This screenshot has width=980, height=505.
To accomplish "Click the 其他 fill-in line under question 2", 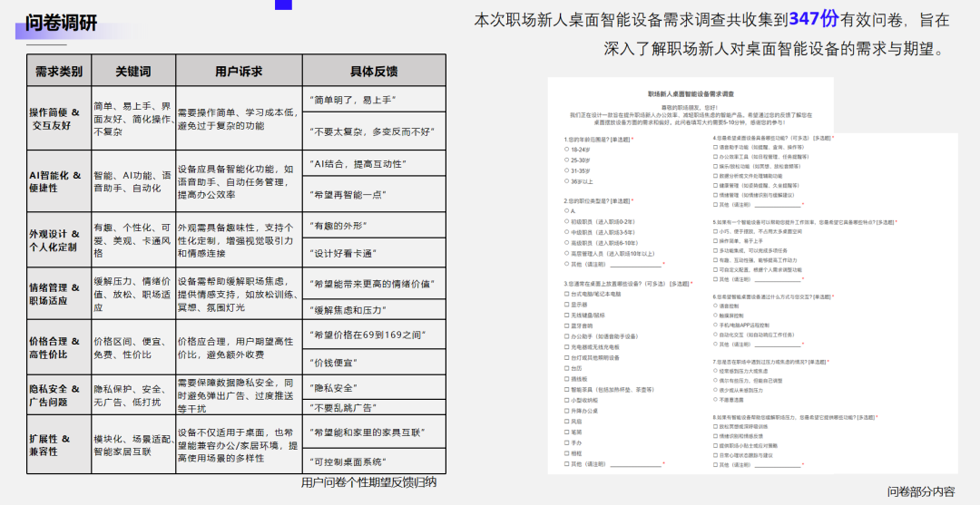I will click(x=636, y=266).
